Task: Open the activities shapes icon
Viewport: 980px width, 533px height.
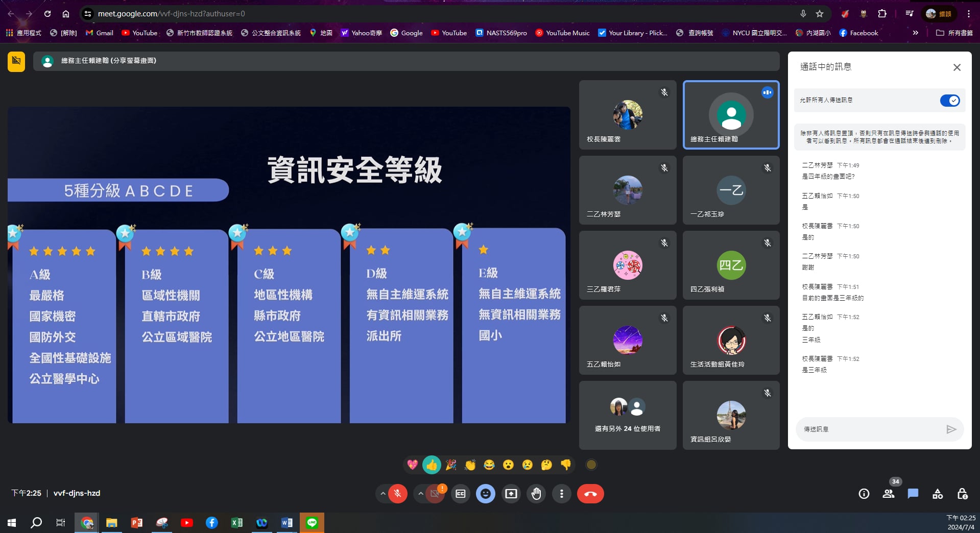Action: click(938, 494)
